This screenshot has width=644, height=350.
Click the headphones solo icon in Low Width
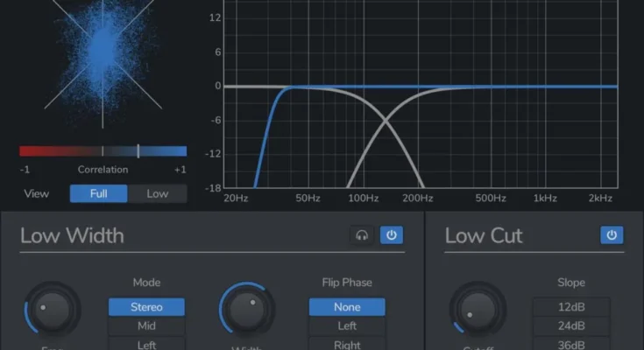click(x=361, y=235)
